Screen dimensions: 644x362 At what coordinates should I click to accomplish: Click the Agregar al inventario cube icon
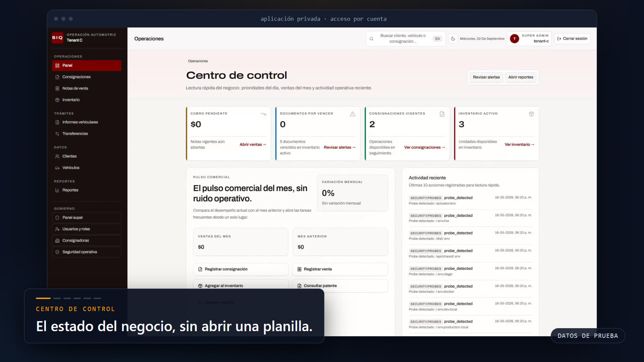point(200,286)
